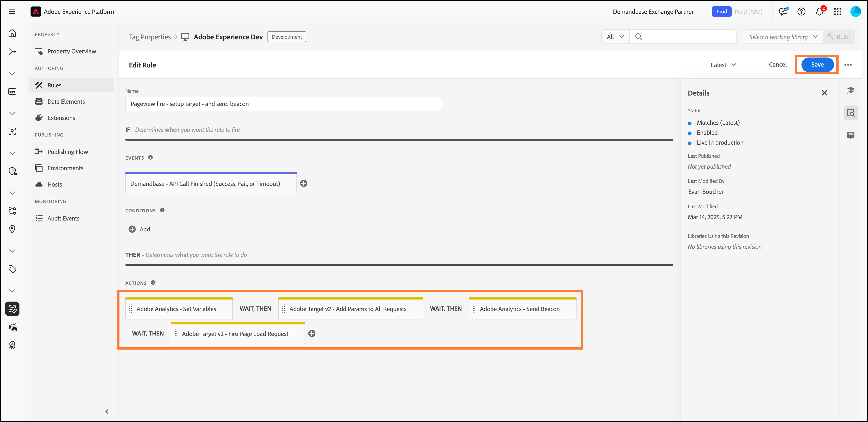The height and width of the screenshot is (422, 868).
Task: Open Publishing Flow in sidebar
Action: [x=67, y=152]
